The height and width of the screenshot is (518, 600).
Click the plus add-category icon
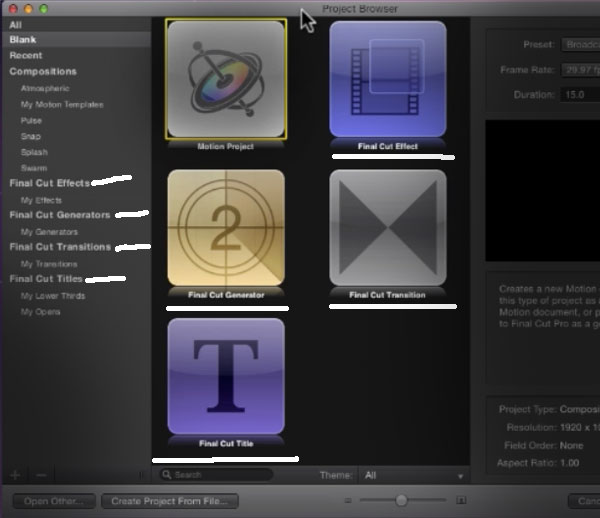(15, 475)
